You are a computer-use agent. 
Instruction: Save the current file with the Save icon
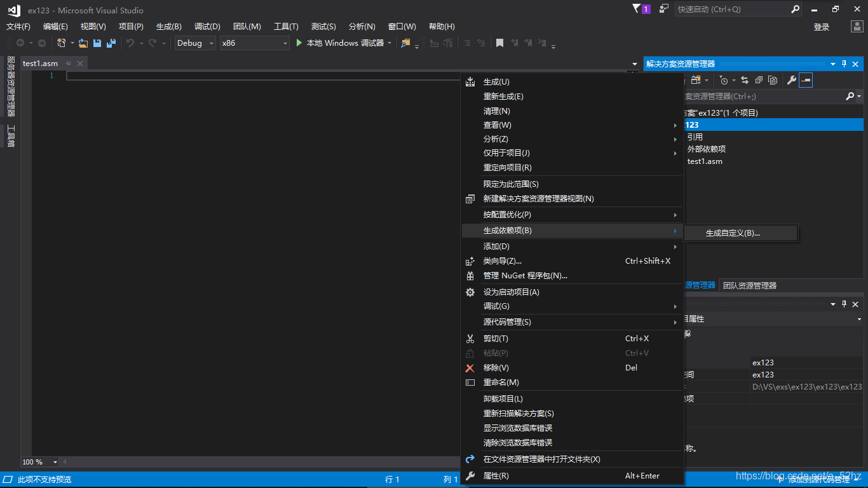tap(97, 43)
